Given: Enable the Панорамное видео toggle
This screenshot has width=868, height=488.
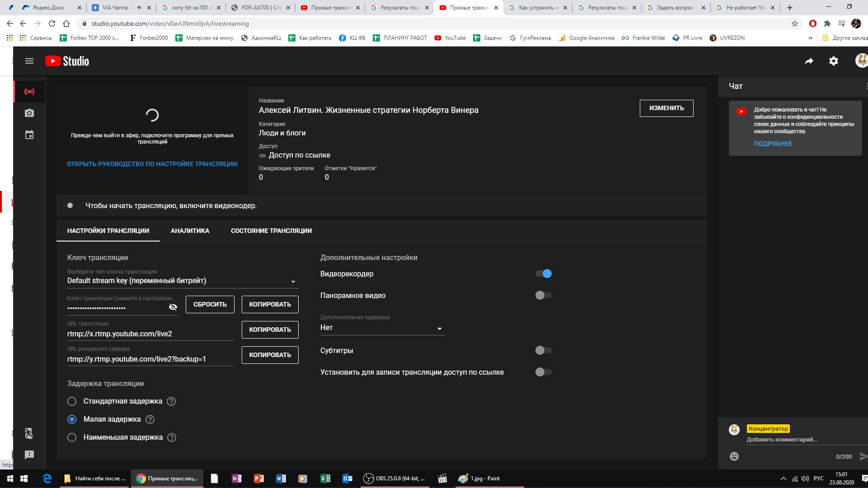Looking at the screenshot, I should tap(543, 295).
